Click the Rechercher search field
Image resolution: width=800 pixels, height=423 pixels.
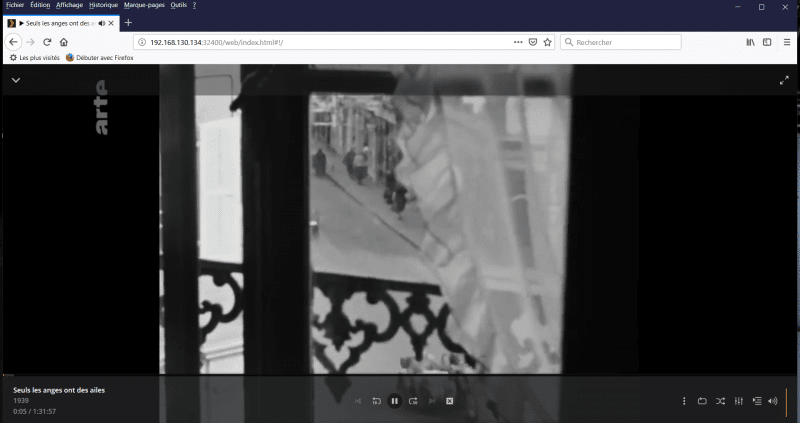pyautogui.click(x=620, y=42)
